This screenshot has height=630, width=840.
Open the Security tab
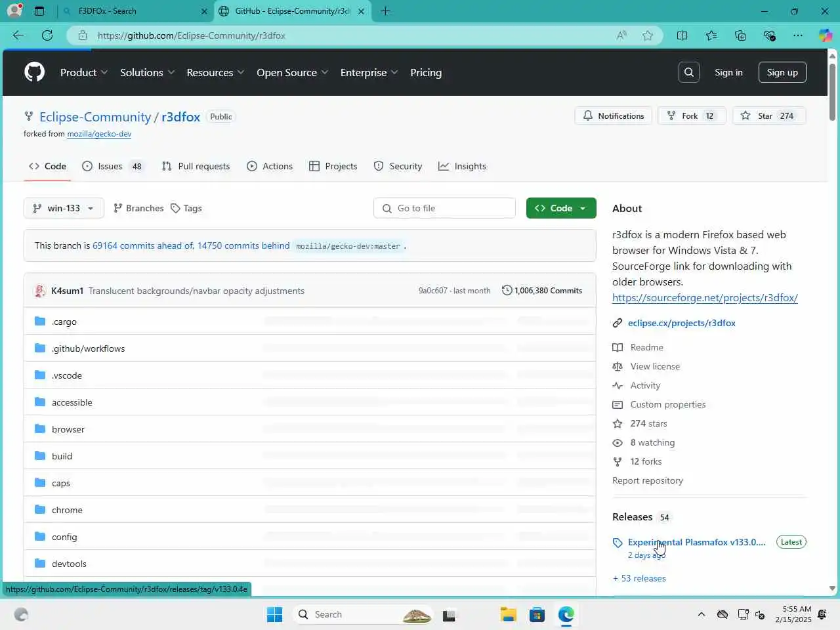[x=398, y=166]
